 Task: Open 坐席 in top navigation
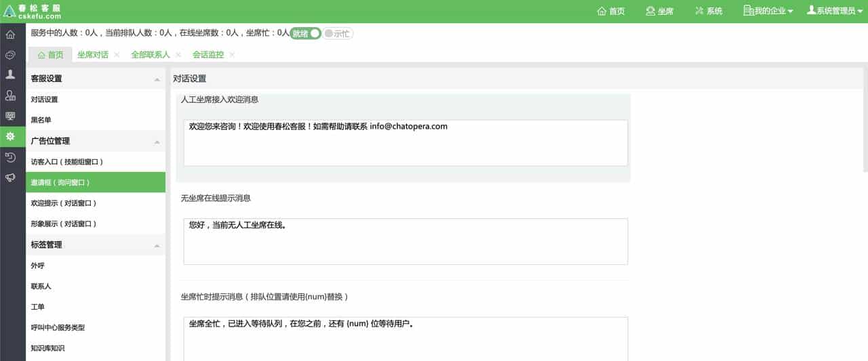click(x=660, y=11)
